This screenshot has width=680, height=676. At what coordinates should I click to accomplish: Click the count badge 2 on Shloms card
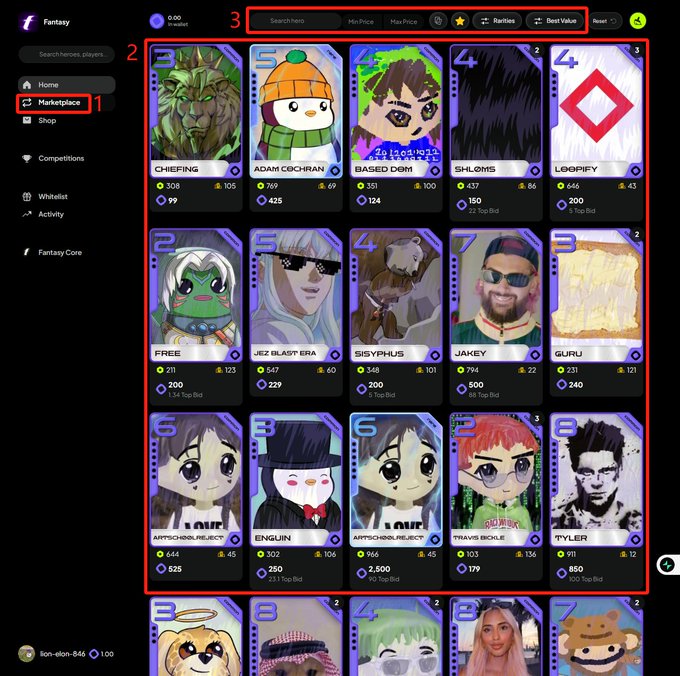(536, 50)
